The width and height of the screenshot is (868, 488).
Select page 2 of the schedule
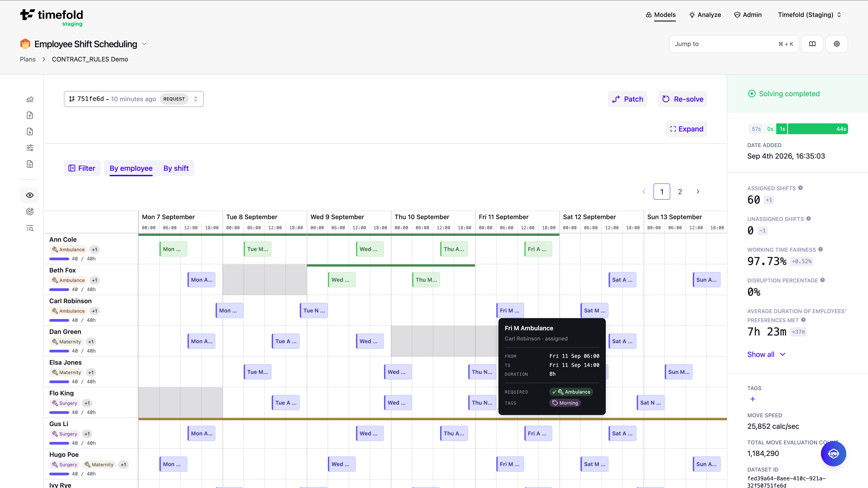tap(680, 192)
